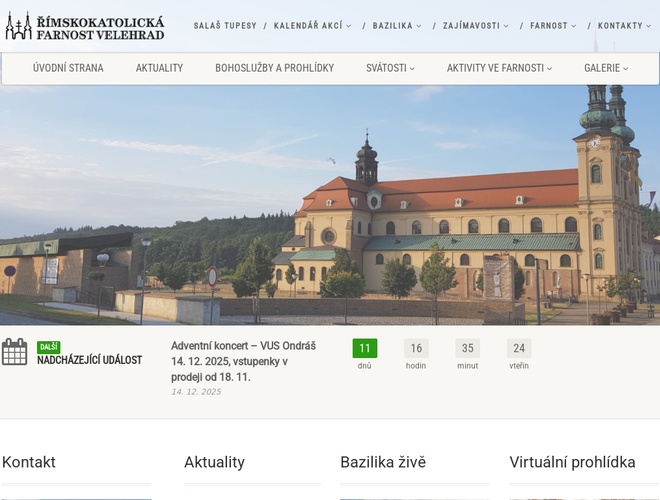Expand Aktivity ve farnosti submenu

point(499,68)
